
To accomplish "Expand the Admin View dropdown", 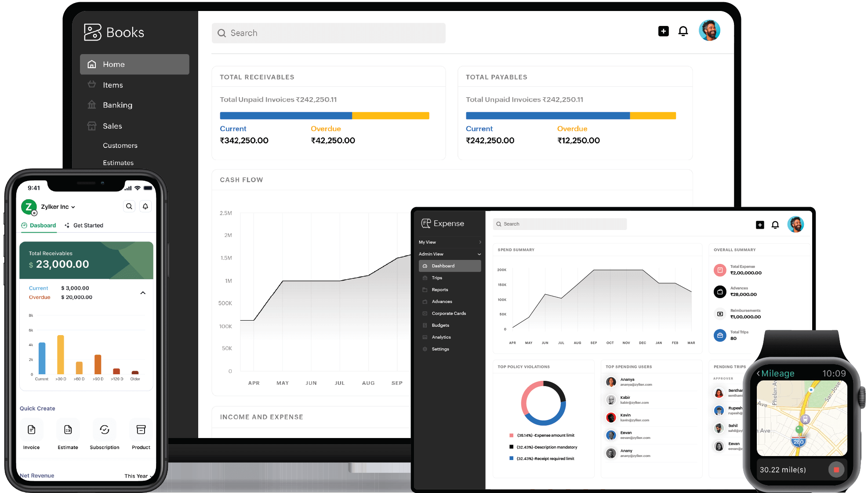I will point(449,254).
